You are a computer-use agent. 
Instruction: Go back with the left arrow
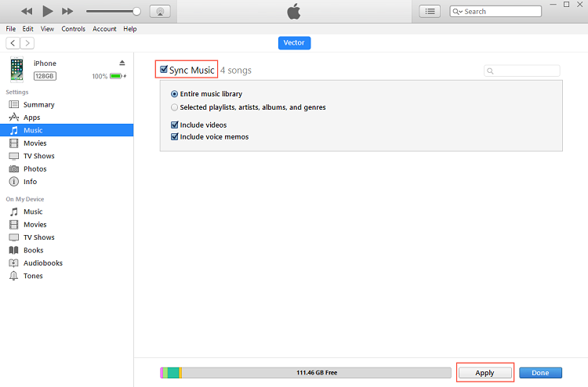(13, 43)
